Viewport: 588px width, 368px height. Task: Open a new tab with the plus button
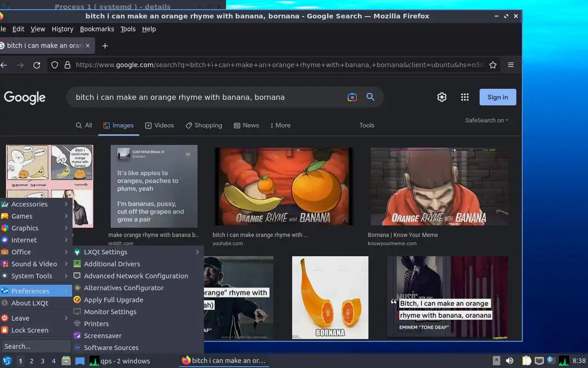pyautogui.click(x=105, y=46)
